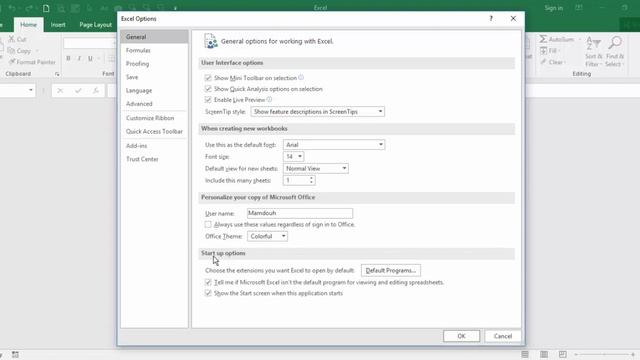The height and width of the screenshot is (360, 640).
Task: Click the Find & Select magnifier icon
Action: point(615,43)
